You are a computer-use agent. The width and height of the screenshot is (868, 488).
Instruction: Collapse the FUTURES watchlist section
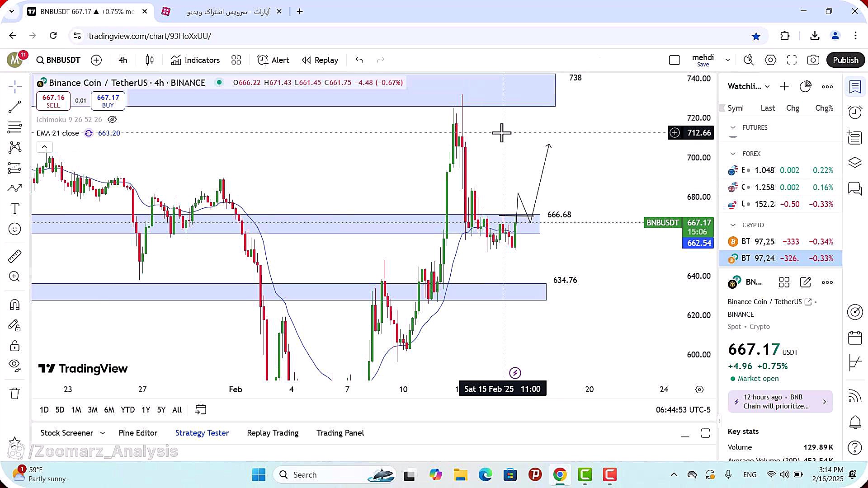click(x=733, y=127)
